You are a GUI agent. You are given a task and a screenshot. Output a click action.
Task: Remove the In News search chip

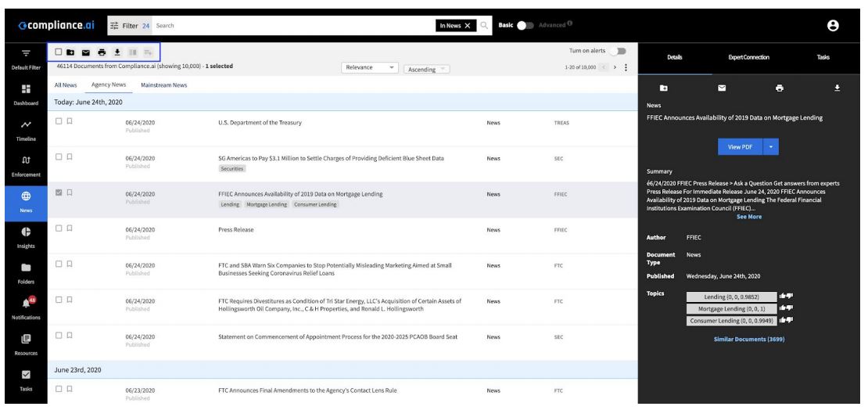pos(467,26)
